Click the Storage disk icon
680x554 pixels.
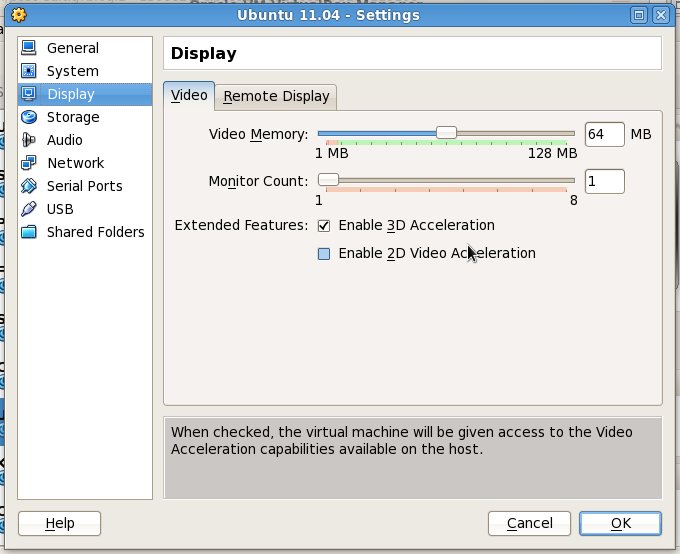pyautogui.click(x=28, y=117)
